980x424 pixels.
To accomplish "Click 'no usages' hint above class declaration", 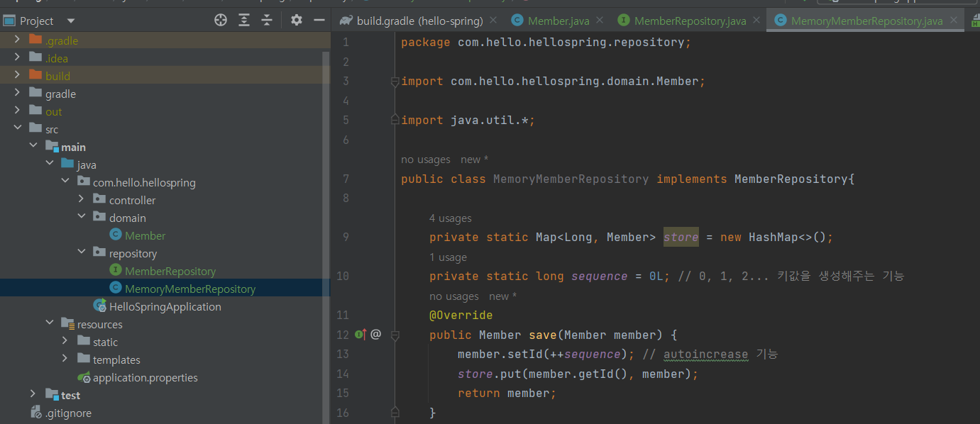I will click(425, 160).
